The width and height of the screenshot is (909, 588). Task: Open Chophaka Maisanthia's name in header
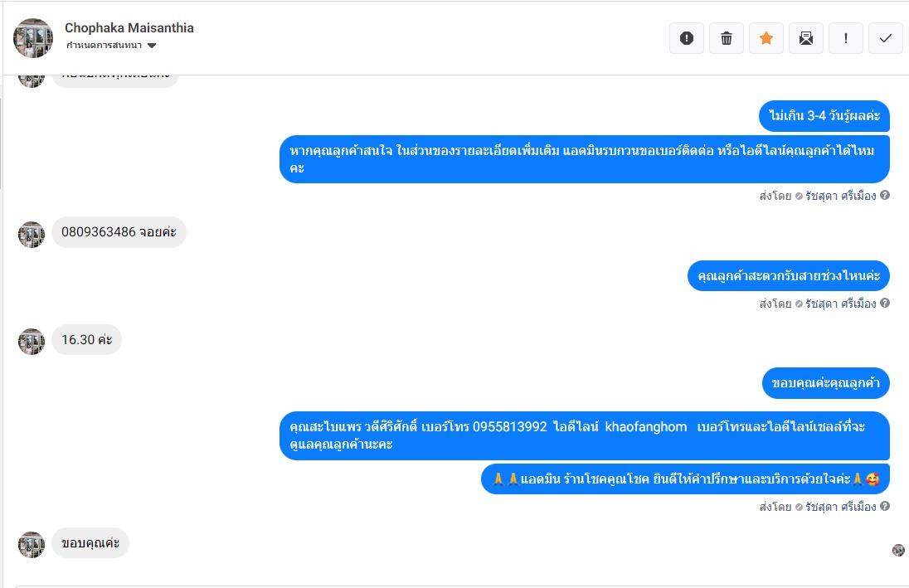click(129, 27)
